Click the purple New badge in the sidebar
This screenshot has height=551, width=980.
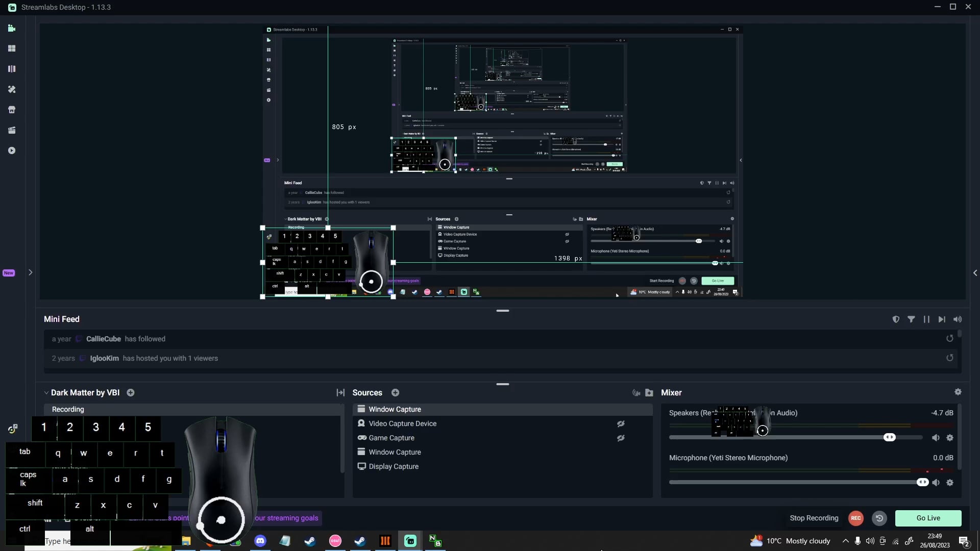pos(9,273)
